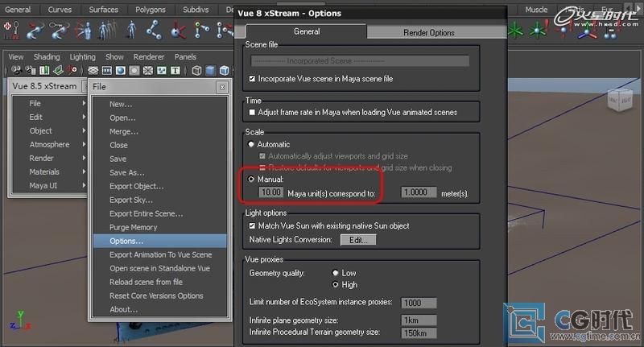Click the 1.0000 meters field
Image resolution: width=644 pixels, height=347 pixels.
tap(419, 192)
